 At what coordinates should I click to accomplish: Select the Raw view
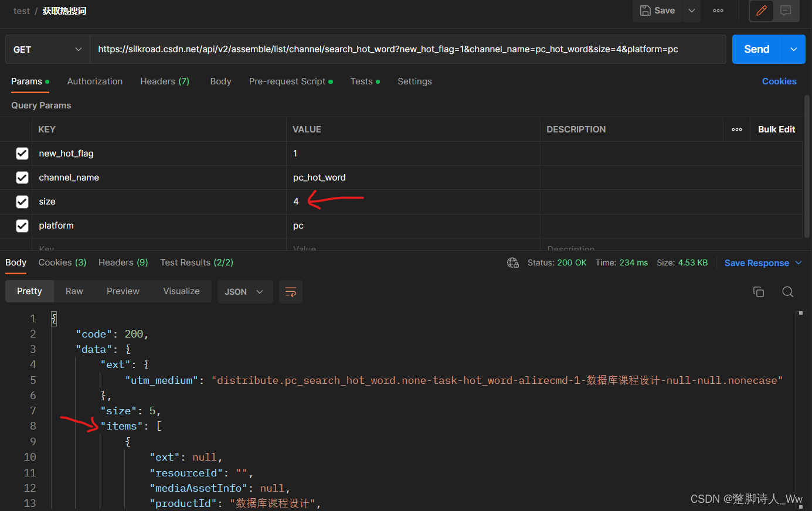click(x=74, y=291)
